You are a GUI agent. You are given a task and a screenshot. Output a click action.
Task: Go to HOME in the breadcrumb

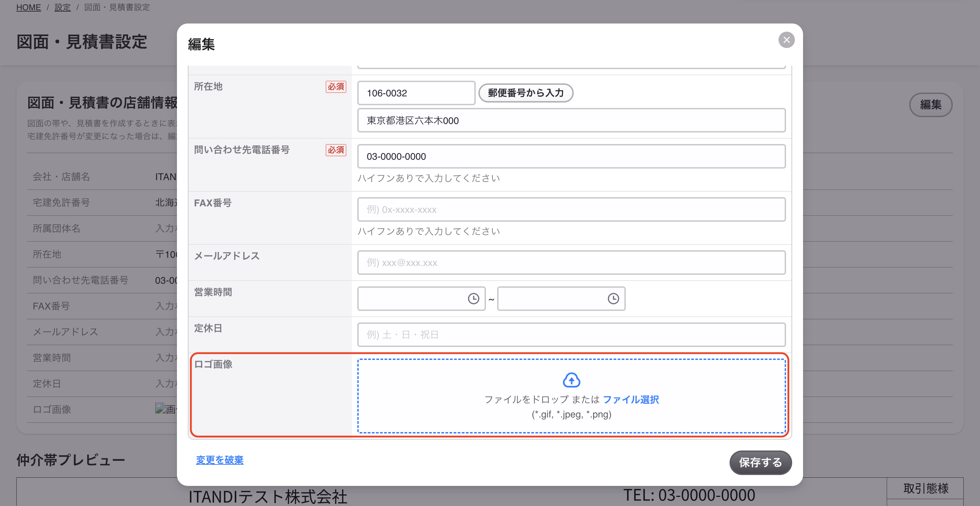29,7
